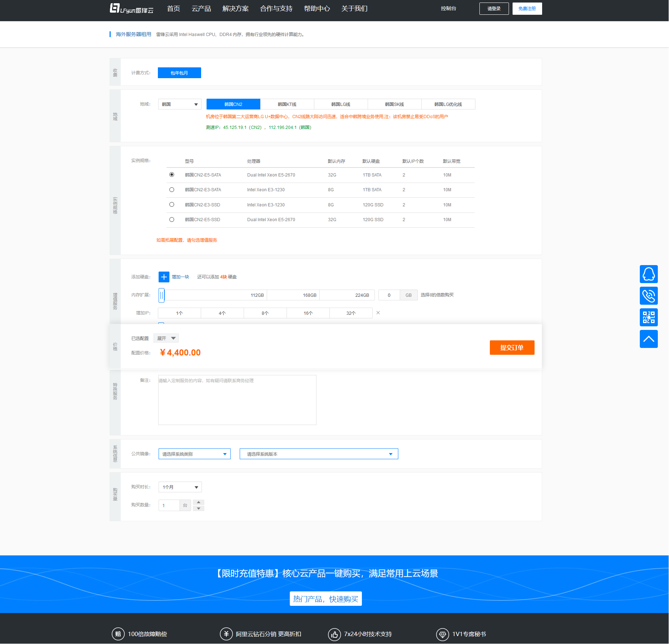This screenshot has height=644, width=669.
Task: Open 首页 in the top navigation
Action: [173, 9]
